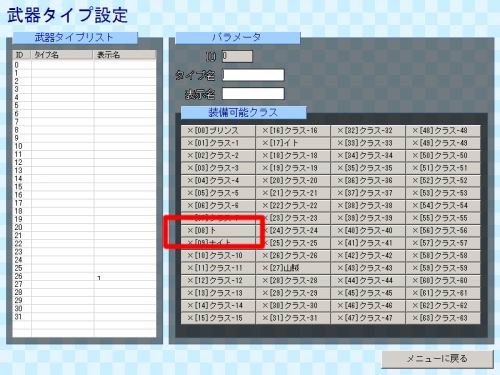Toggle class [14]クラス-14
500x375 pixels.
click(x=218, y=306)
